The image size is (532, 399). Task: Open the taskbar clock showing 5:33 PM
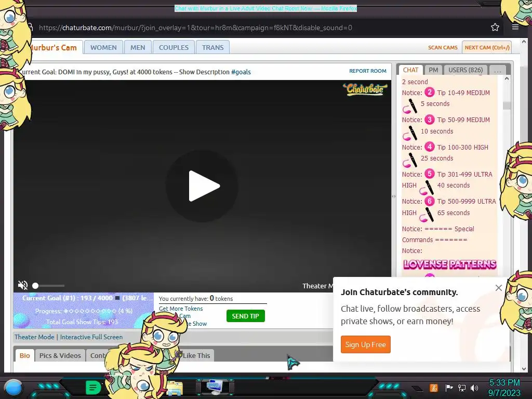[504, 388]
